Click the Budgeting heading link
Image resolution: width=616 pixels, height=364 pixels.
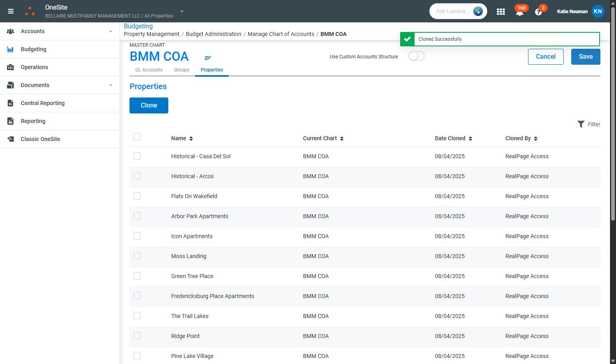tap(138, 26)
